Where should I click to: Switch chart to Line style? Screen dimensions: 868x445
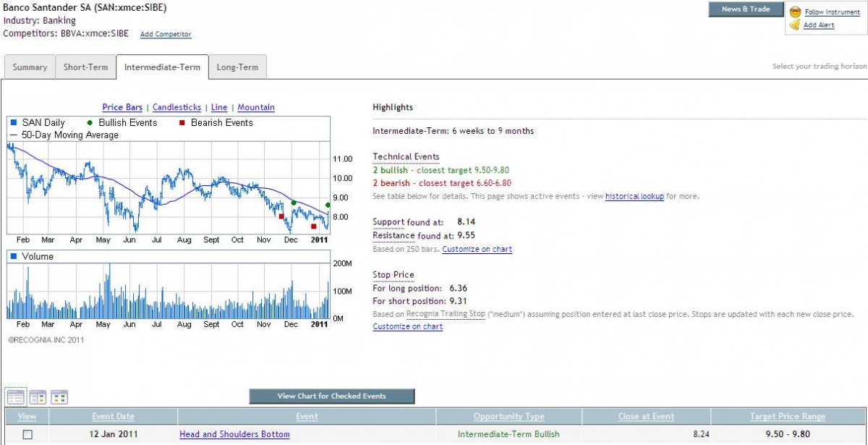219,107
